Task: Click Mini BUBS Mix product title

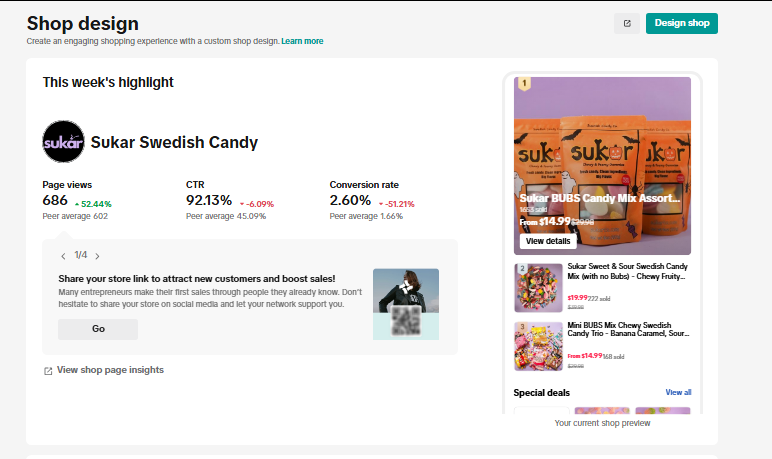Action: (x=628, y=331)
